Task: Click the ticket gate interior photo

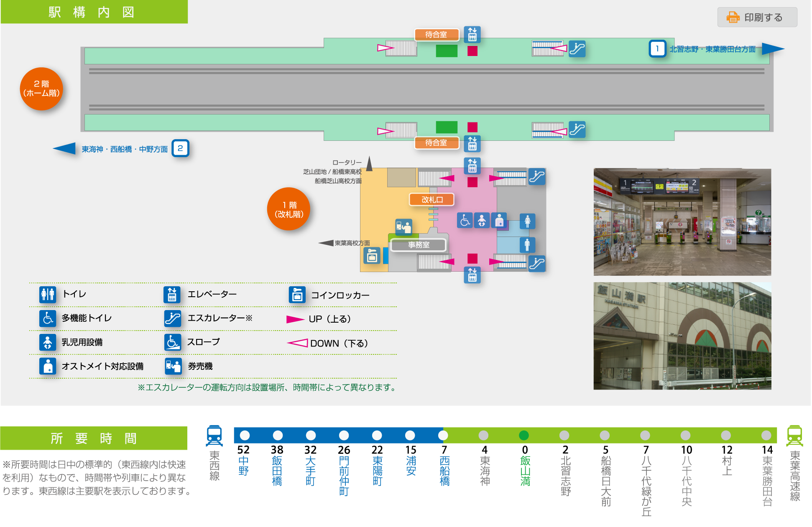Action: (682, 222)
